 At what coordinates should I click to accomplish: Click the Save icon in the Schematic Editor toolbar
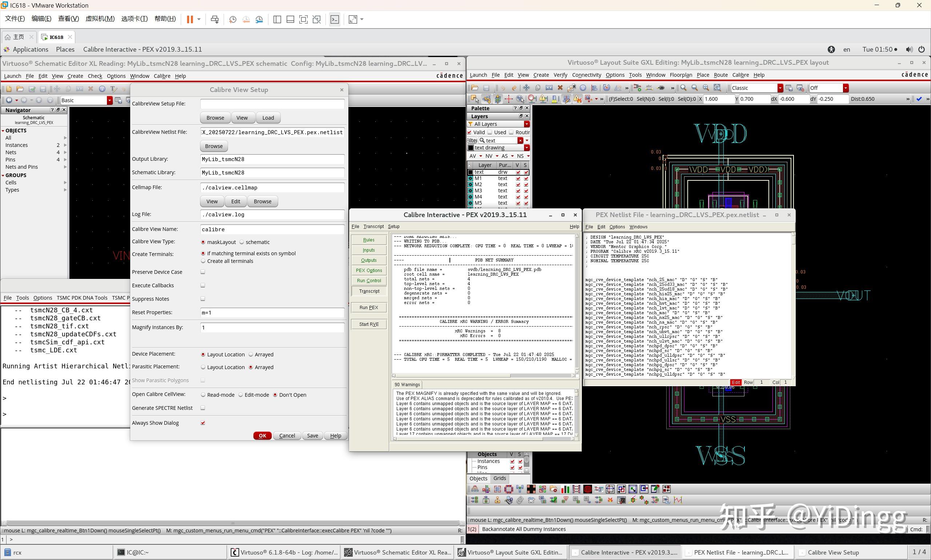click(x=43, y=89)
